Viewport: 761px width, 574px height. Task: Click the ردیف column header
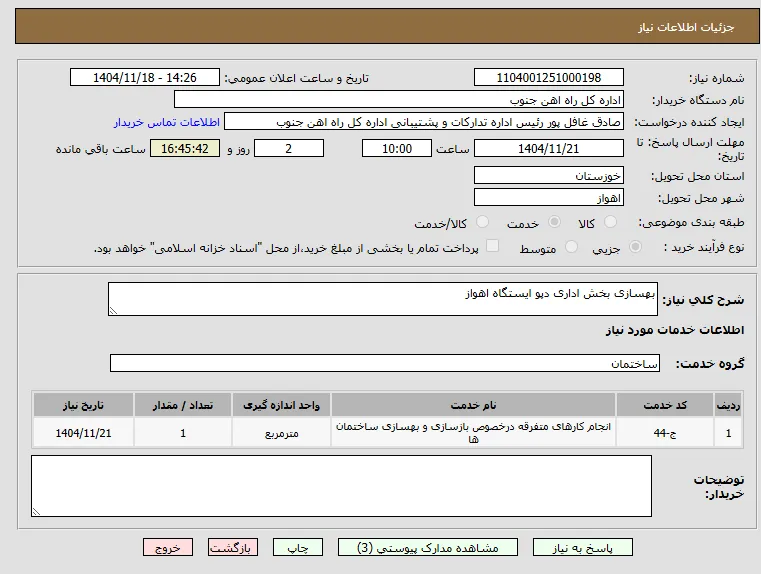(728, 405)
